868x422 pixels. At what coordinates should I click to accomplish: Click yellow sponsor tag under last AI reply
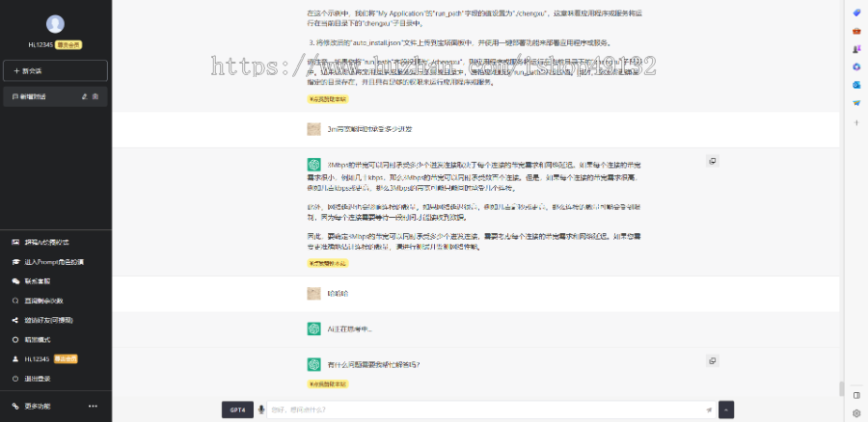pos(328,383)
